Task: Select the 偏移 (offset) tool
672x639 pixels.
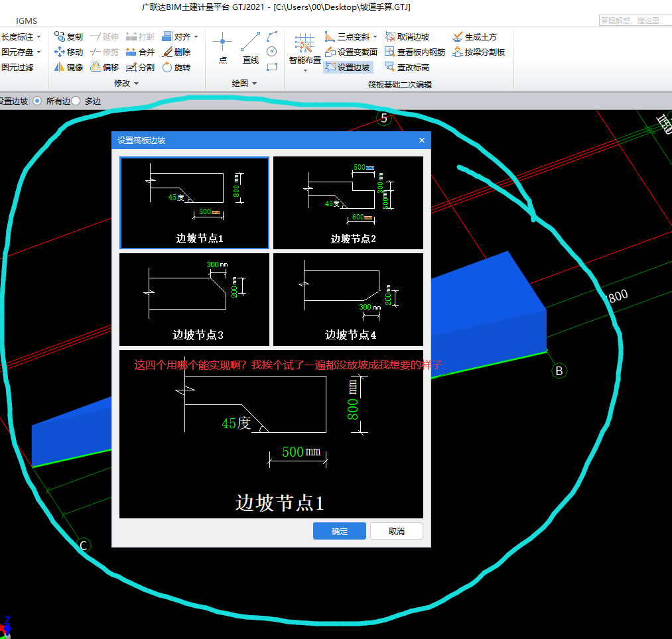Action: (105, 67)
